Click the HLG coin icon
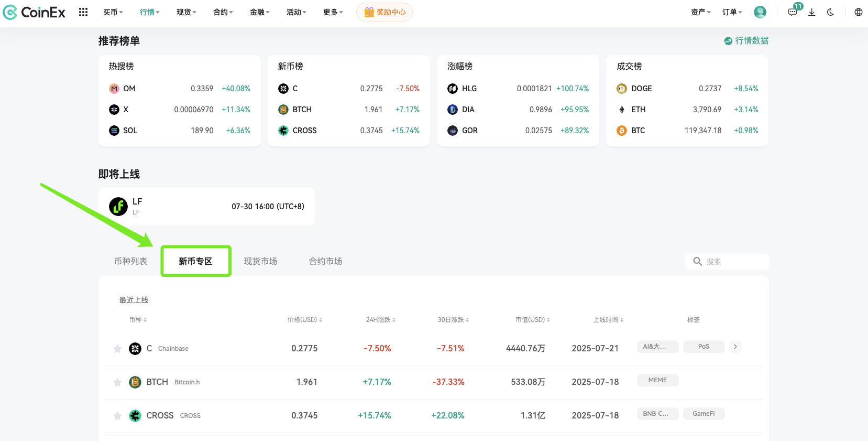The height and width of the screenshot is (441, 868). pos(453,89)
